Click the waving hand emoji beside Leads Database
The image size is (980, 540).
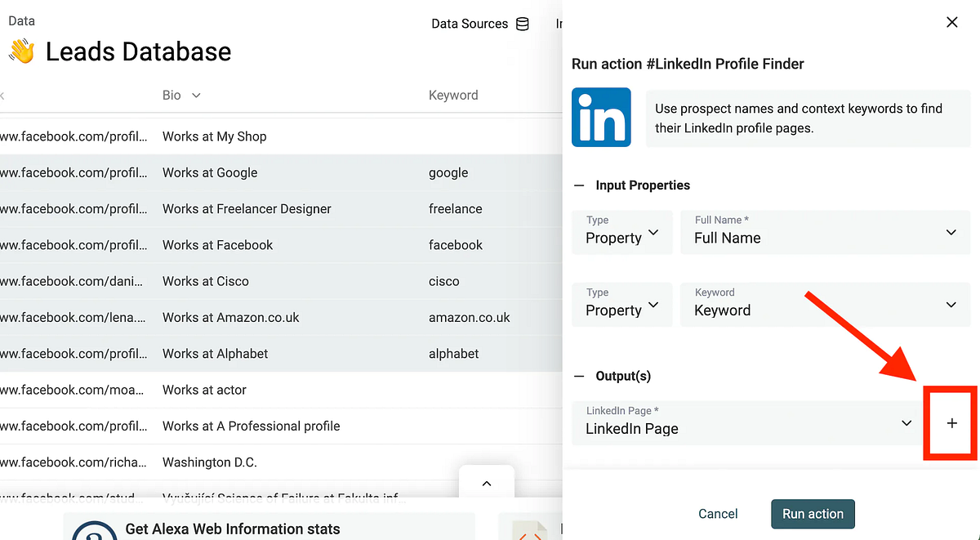pos(22,51)
